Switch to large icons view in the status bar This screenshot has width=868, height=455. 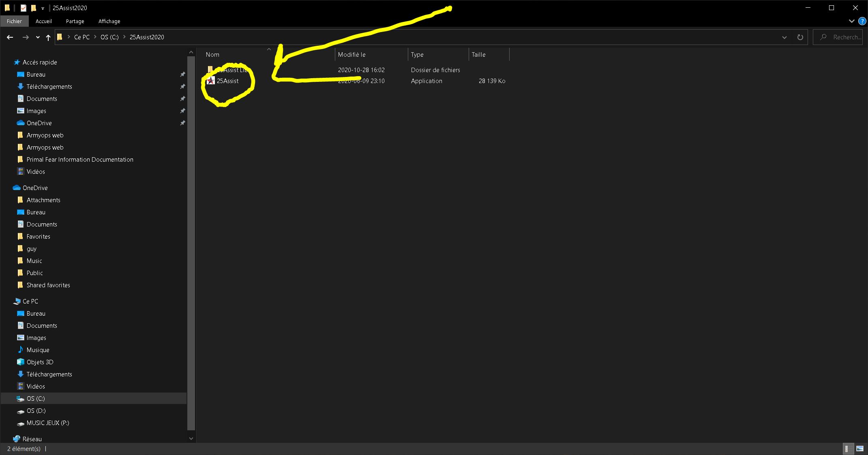[x=860, y=449]
